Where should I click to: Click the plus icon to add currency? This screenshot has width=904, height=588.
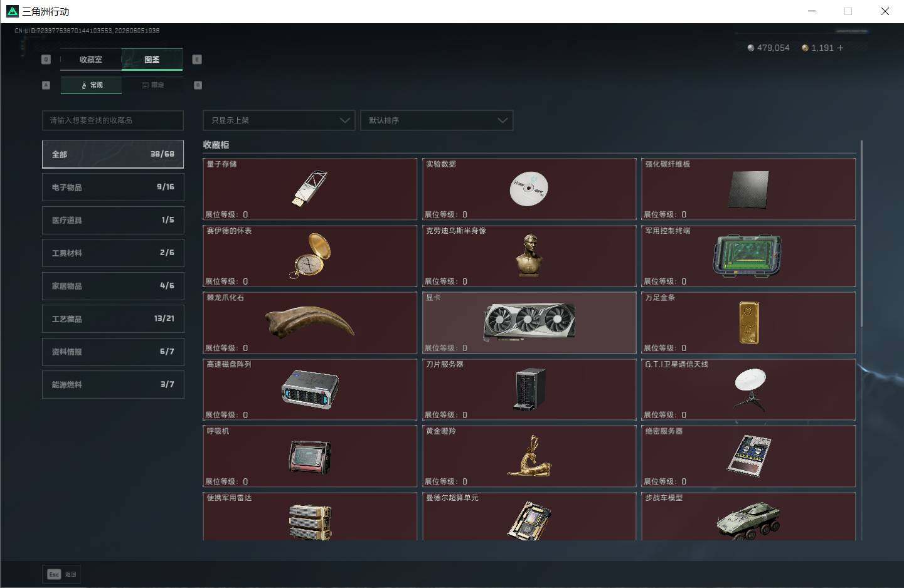pyautogui.click(x=840, y=48)
